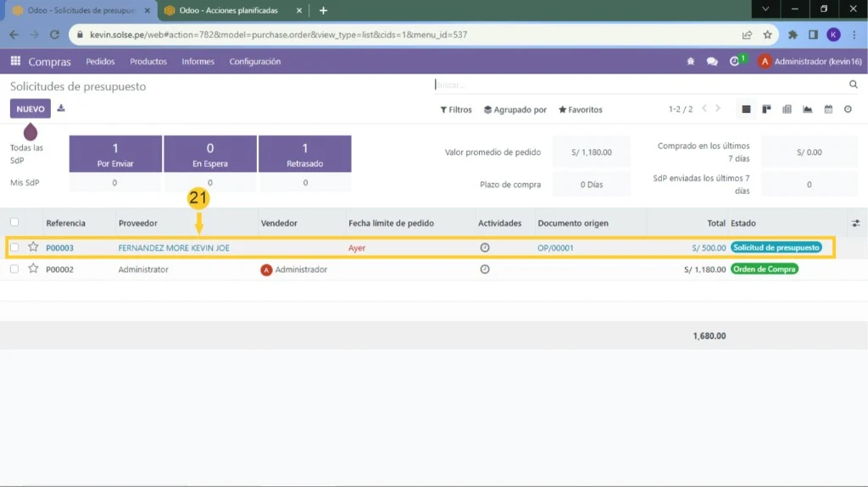Switch to list view icon
Image resolution: width=868 pixels, height=487 pixels.
tap(746, 109)
